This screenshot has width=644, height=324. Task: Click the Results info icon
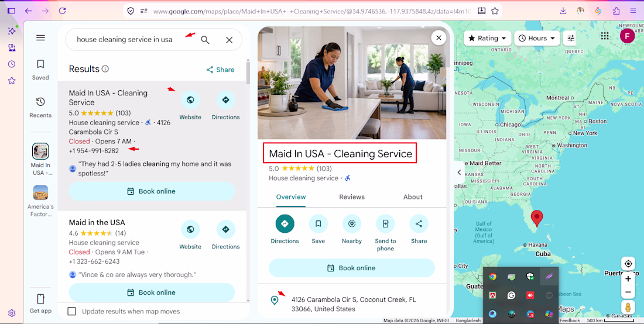(x=105, y=69)
